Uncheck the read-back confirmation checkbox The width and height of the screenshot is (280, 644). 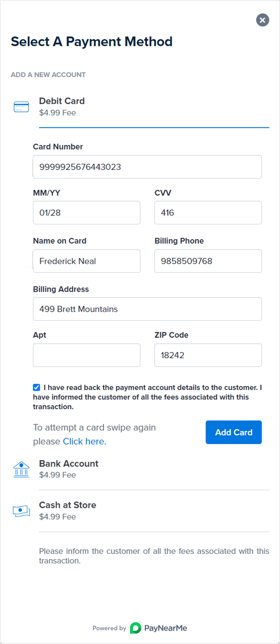coord(37,387)
